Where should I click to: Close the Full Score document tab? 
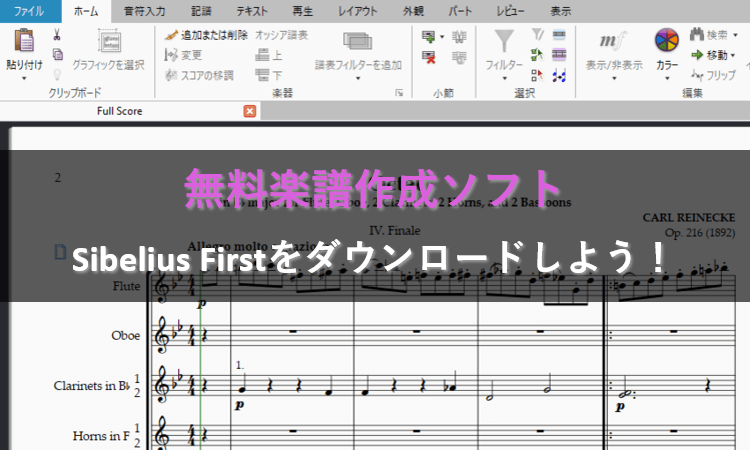(250, 111)
